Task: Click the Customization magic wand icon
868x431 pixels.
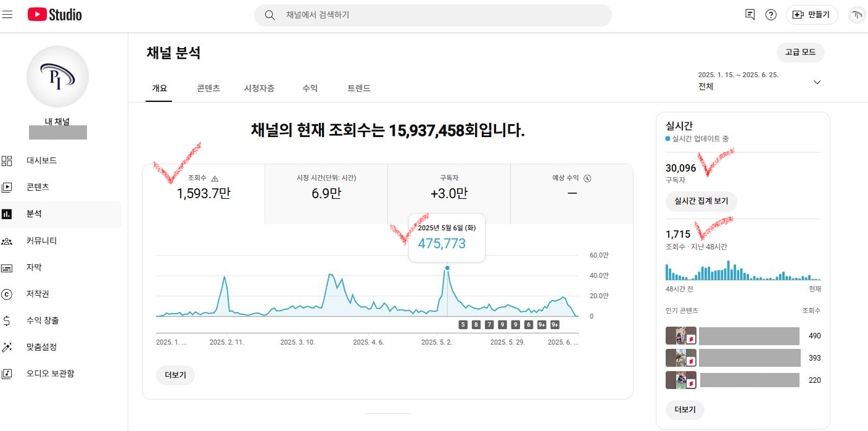Action: click(x=7, y=347)
